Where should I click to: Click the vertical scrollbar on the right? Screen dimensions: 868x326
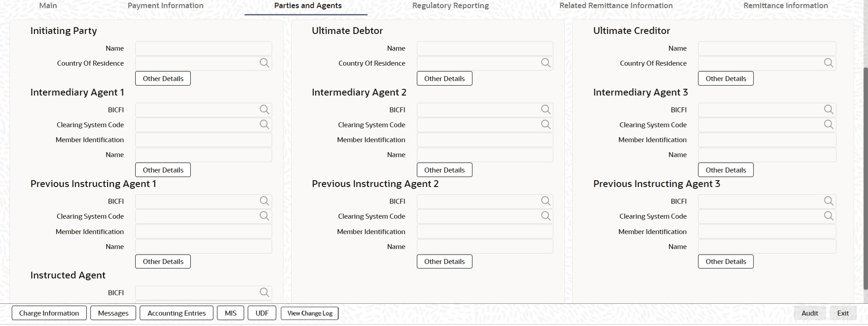[x=865, y=177]
